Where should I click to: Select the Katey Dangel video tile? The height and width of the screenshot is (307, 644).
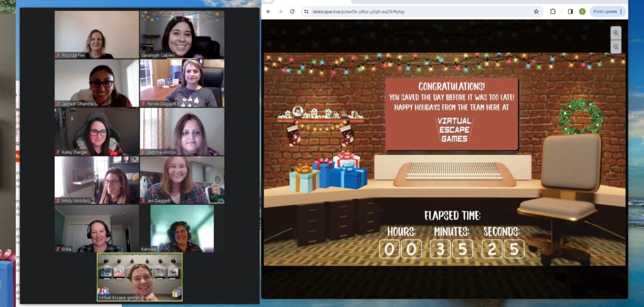click(97, 131)
